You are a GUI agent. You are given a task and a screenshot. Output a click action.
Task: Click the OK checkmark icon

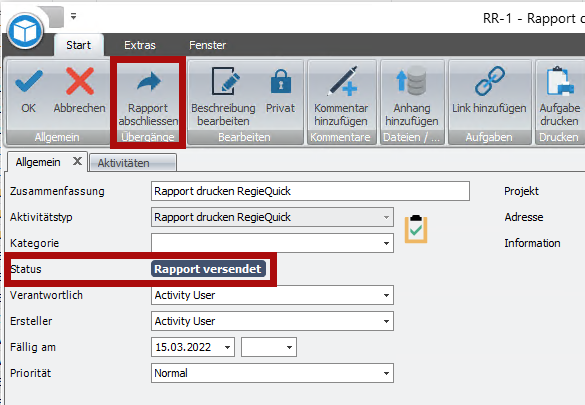(x=29, y=81)
